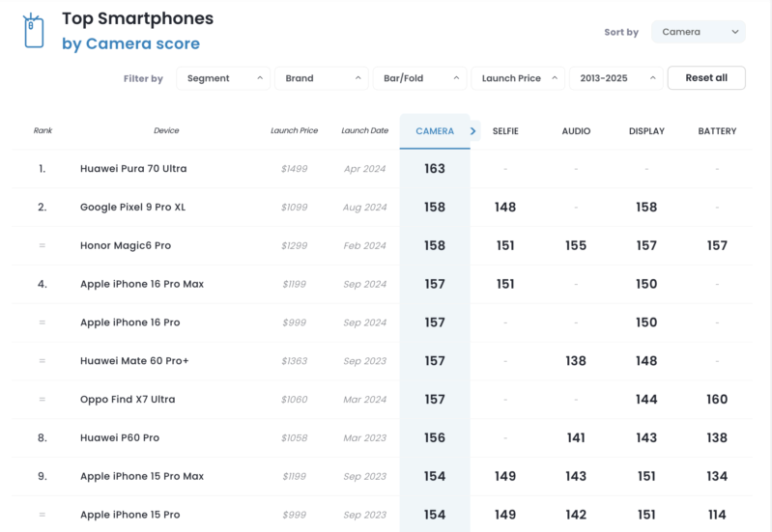The height and width of the screenshot is (532, 772).
Task: Switch to the SELFIE score column
Action: pyautogui.click(x=505, y=131)
